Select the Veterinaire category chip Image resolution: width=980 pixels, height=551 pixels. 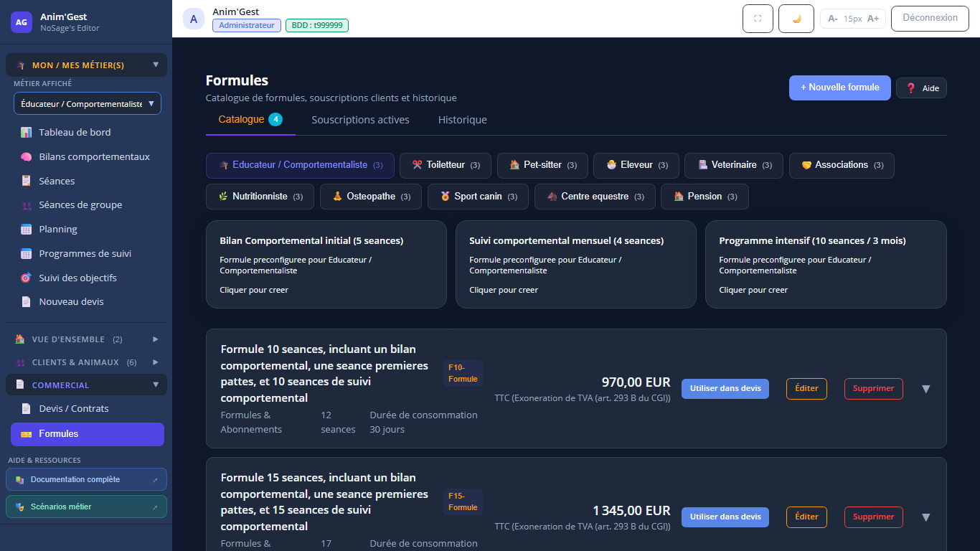[734, 165]
